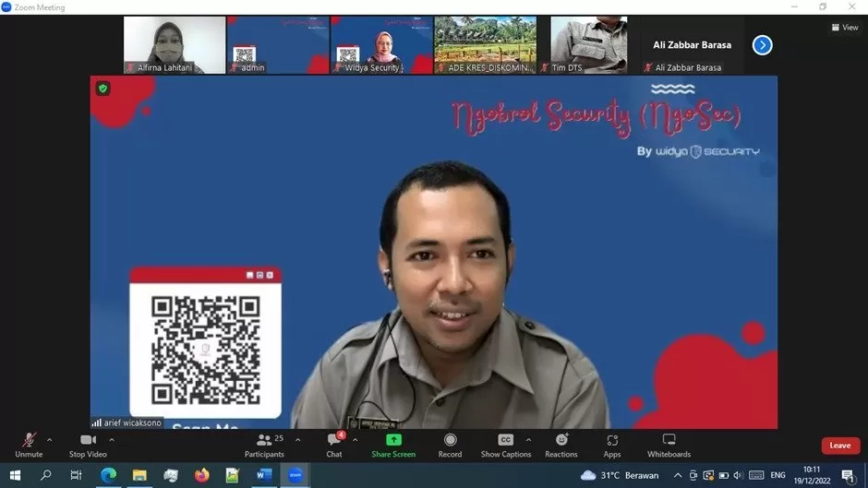Open the clock showing 10:11 19/12/2022
The height and width of the screenshot is (488, 868).
[812, 475]
